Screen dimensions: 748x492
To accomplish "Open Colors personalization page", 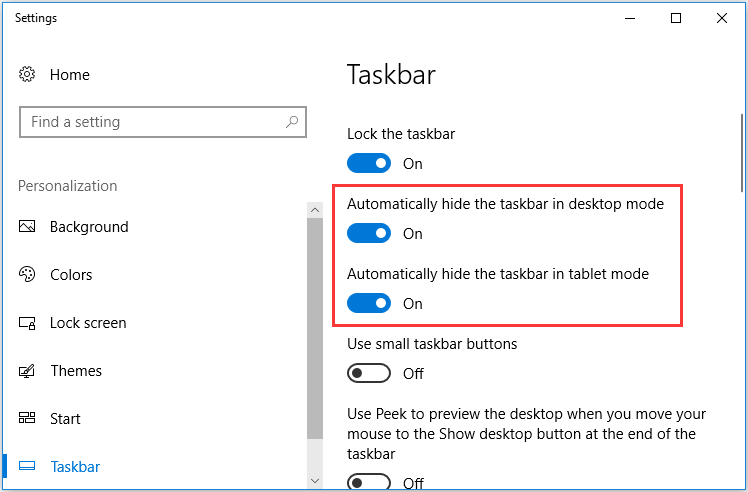I will 71,275.
